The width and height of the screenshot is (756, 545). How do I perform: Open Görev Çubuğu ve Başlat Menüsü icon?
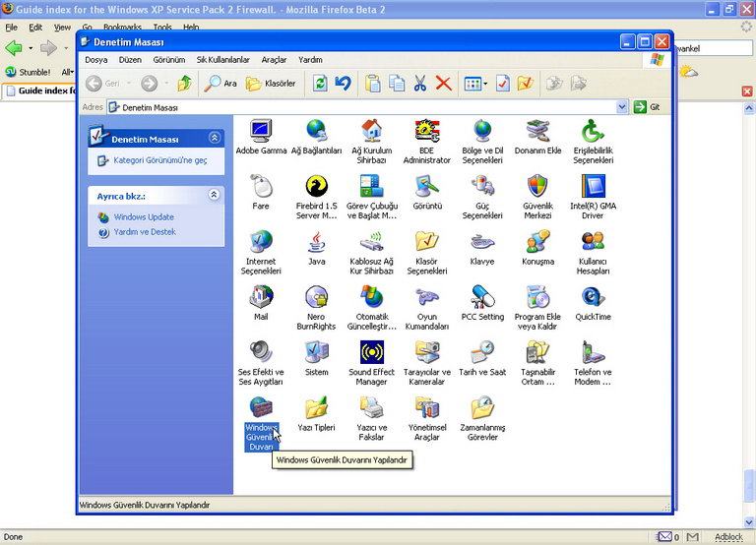pos(372,187)
